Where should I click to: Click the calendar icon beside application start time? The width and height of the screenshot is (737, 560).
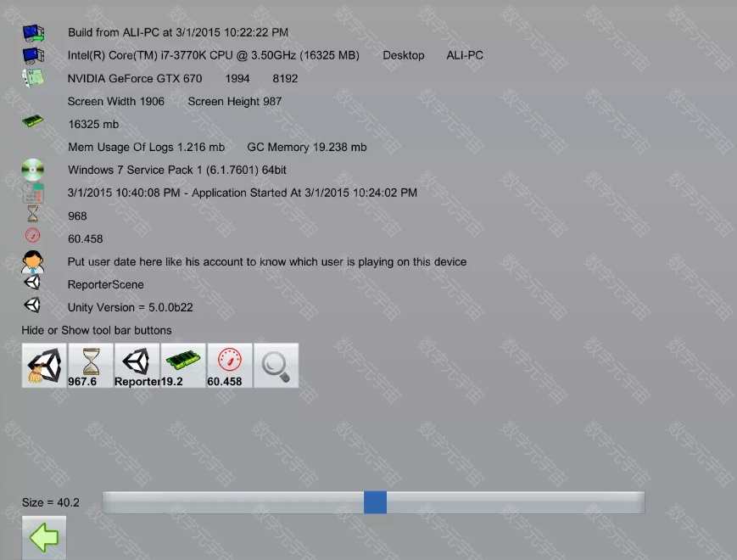coord(33,193)
